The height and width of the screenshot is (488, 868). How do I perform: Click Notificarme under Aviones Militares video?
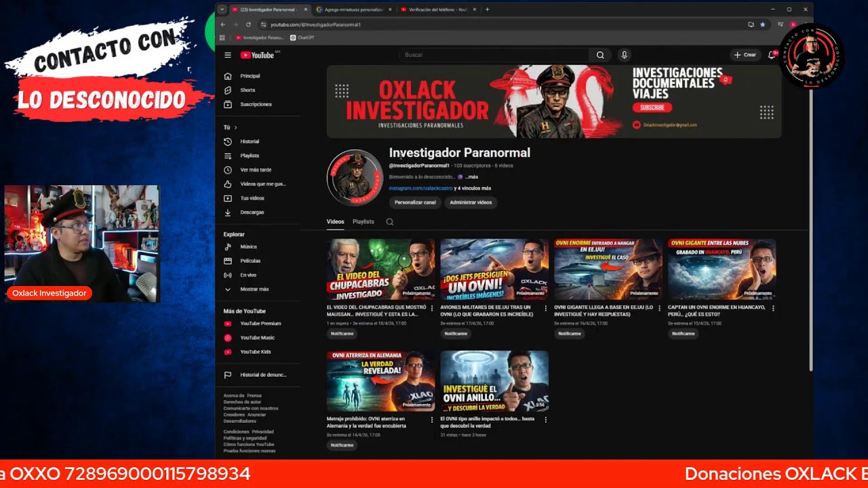coord(456,333)
